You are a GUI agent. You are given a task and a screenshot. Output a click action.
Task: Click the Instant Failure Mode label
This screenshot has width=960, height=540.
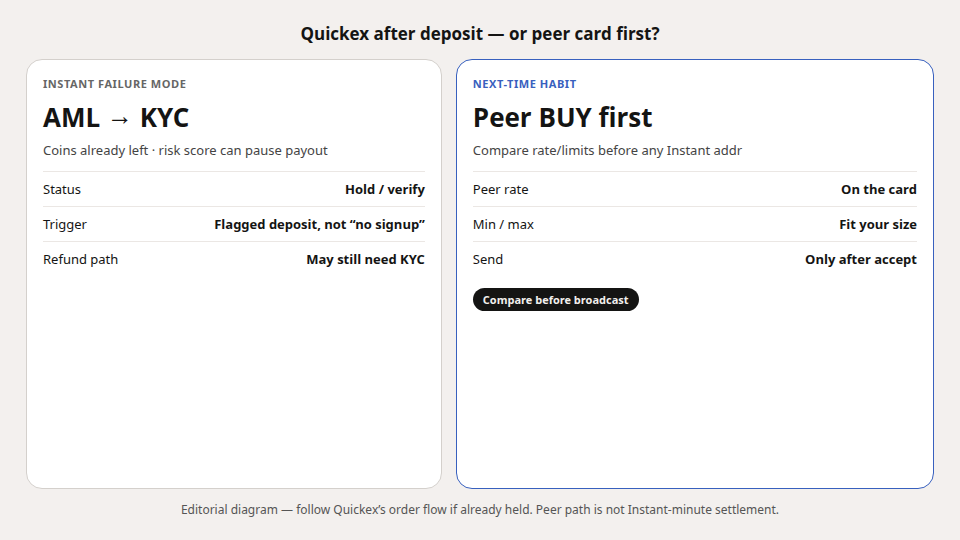pyautogui.click(x=114, y=84)
